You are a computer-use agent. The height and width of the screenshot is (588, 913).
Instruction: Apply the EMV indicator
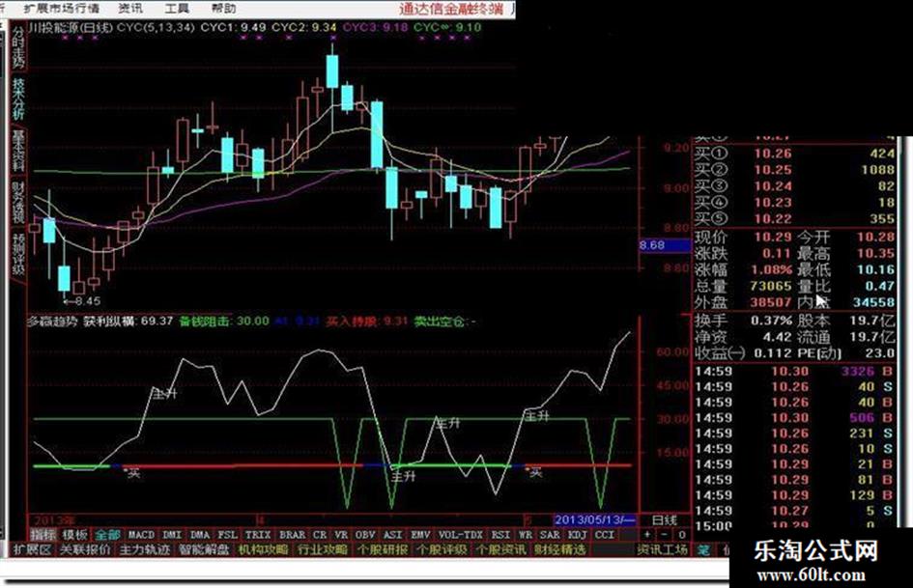[420, 535]
